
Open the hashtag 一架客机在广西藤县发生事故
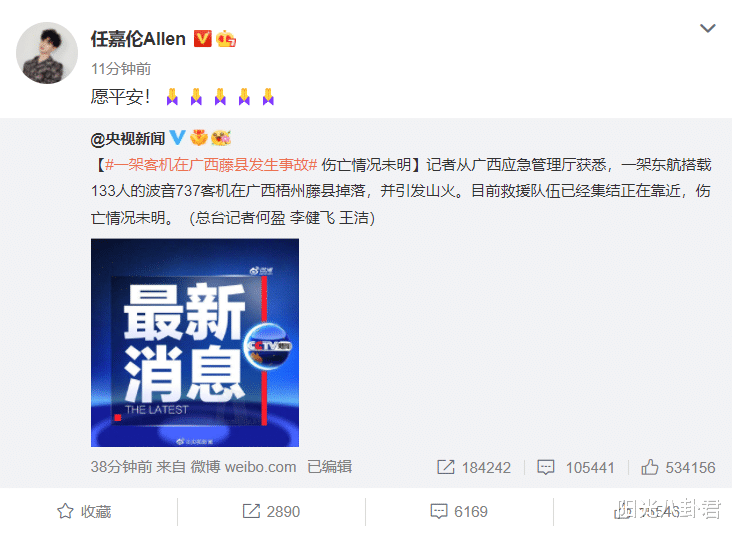[x=211, y=165]
